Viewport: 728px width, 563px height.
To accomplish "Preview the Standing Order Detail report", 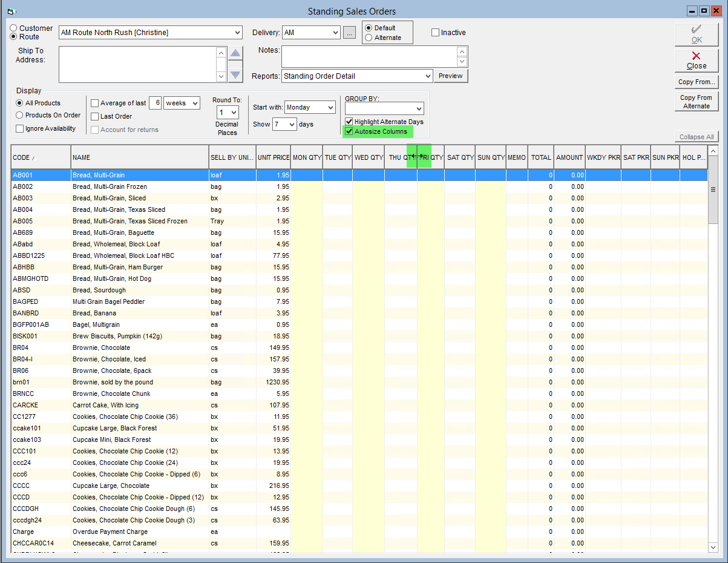I will pos(450,76).
